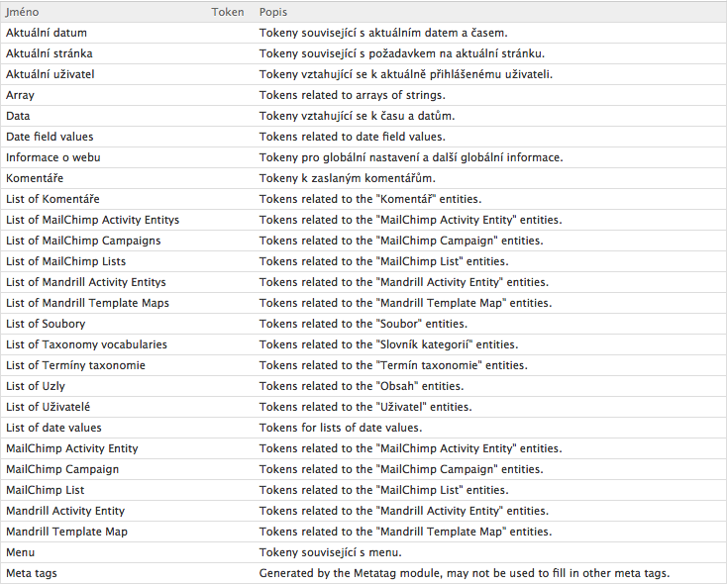Select the List of Uživatelé name
This screenshot has height=584, width=728.
48,407
